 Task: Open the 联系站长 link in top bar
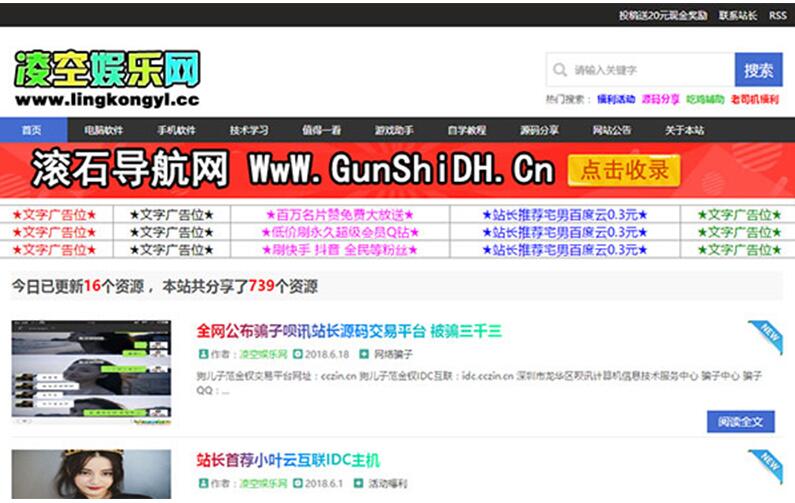coord(738,15)
